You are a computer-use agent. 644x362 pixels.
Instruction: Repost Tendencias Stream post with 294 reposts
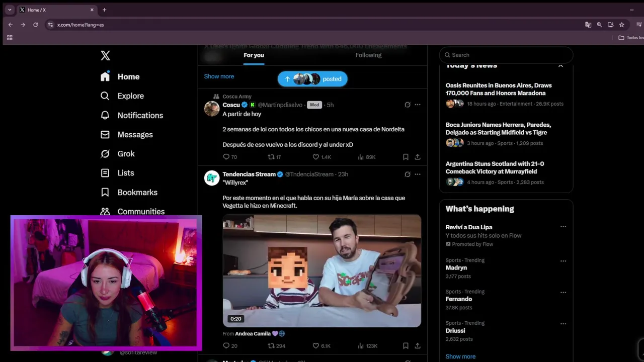coord(276,345)
